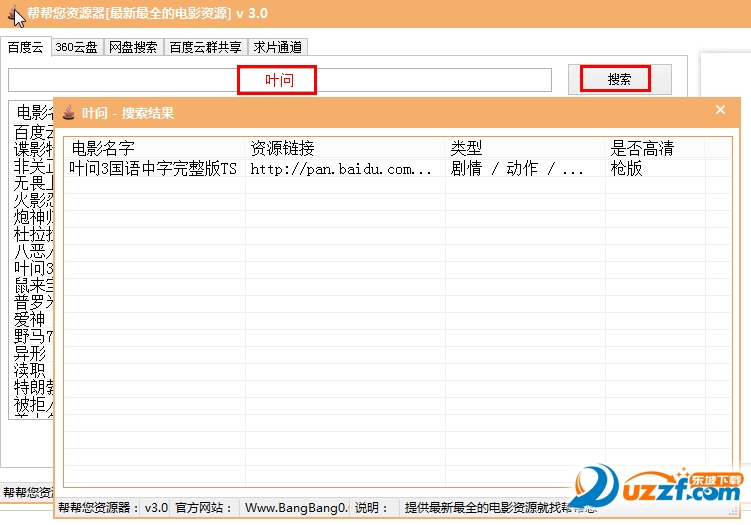Viewport: 751px width, 525px height.
Task: Click the Www.BangBang0 website in status bar
Action: click(x=296, y=508)
